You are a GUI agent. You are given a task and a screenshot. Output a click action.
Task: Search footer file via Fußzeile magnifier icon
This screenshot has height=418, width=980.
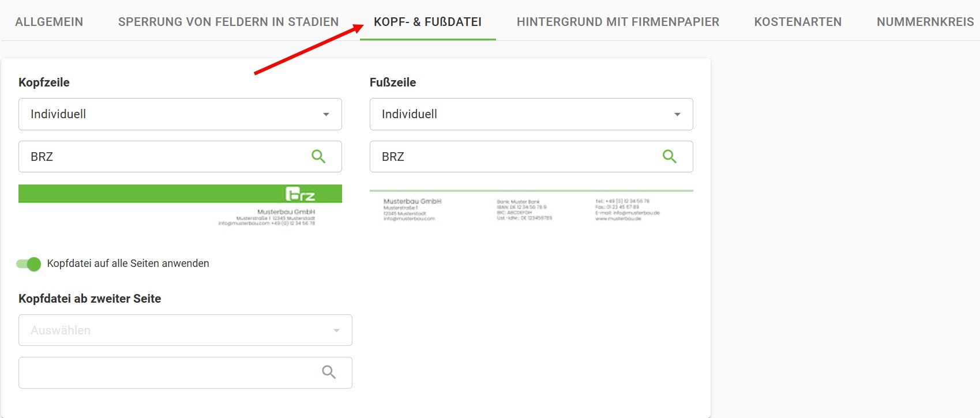tap(669, 156)
